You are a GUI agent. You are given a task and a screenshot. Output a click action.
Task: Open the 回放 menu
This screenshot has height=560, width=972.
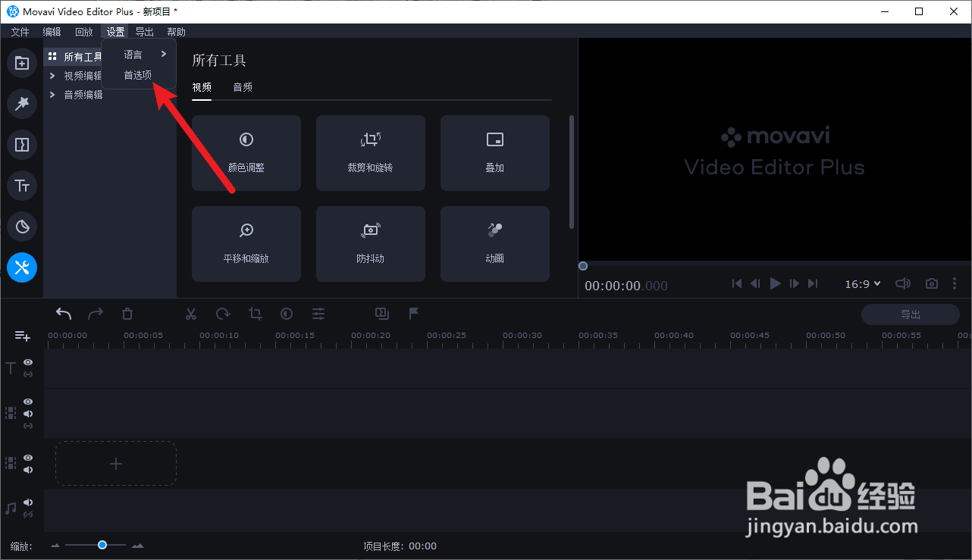84,32
